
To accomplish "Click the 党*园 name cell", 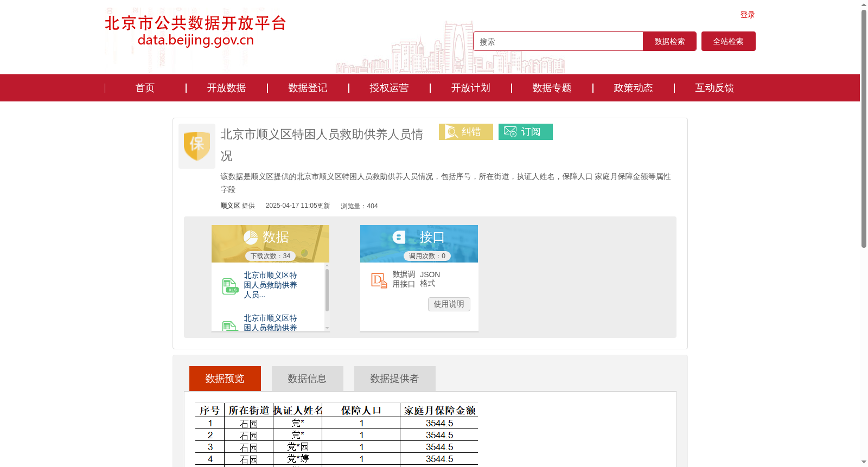I will click(298, 447).
